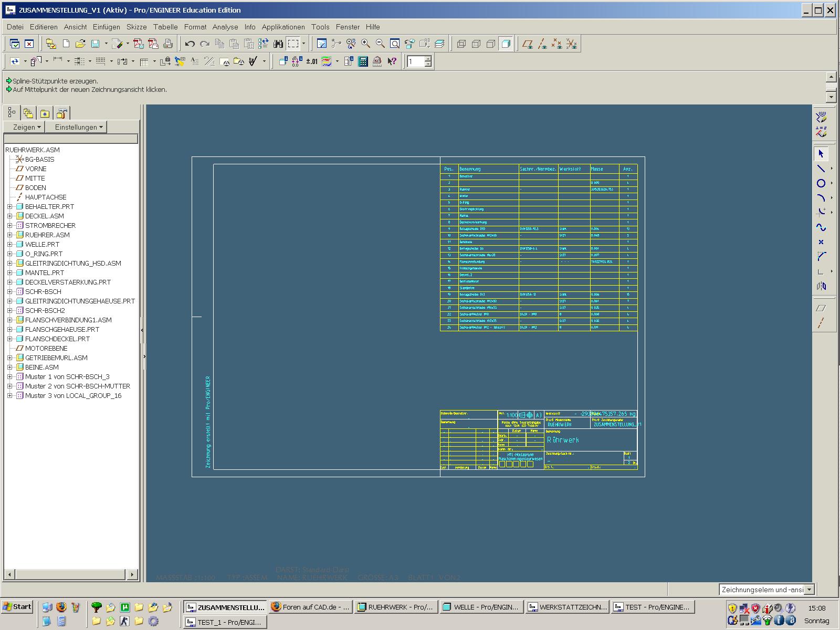The image size is (840, 630).
Task: Switch to WELLE taskbar window
Action: pyautogui.click(x=482, y=607)
